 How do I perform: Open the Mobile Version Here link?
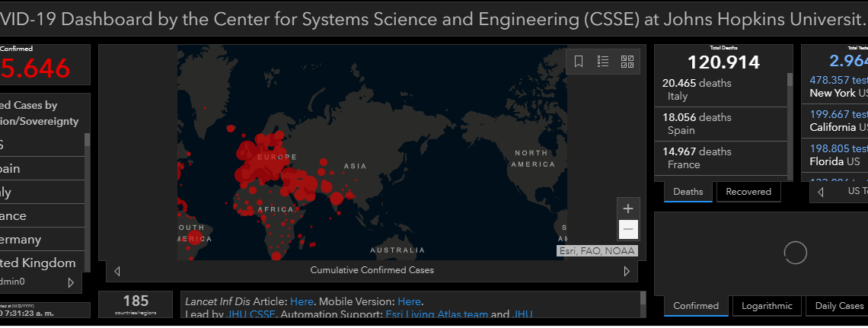tap(409, 302)
